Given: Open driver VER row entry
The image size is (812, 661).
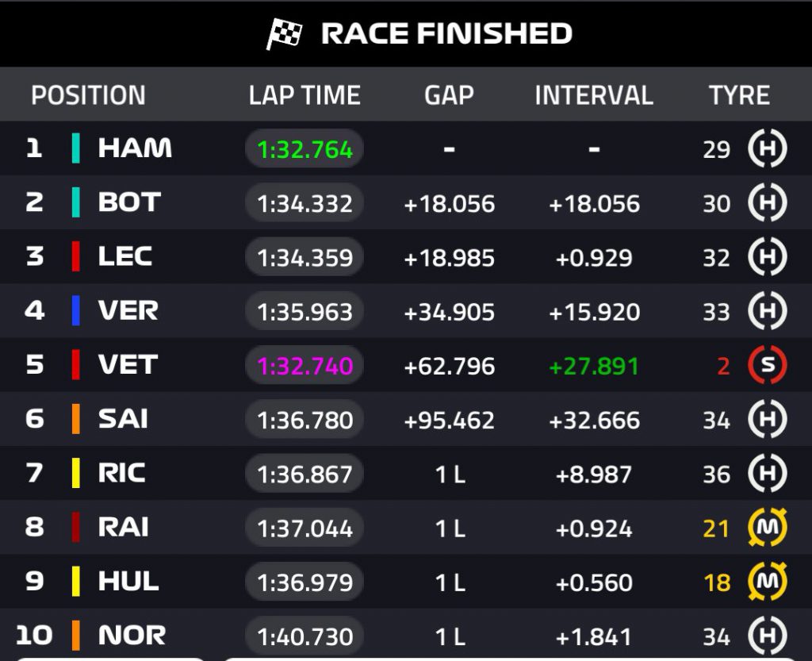Looking at the screenshot, I should 128,310.
